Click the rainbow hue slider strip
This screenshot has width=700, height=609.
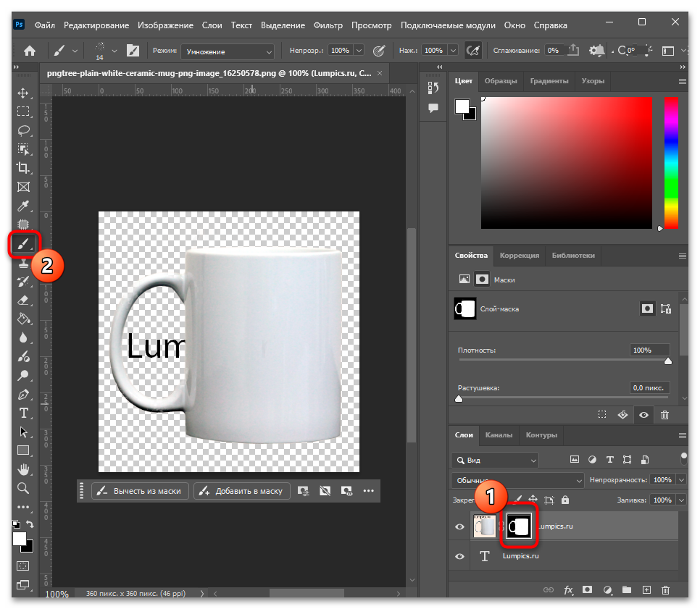(671, 163)
